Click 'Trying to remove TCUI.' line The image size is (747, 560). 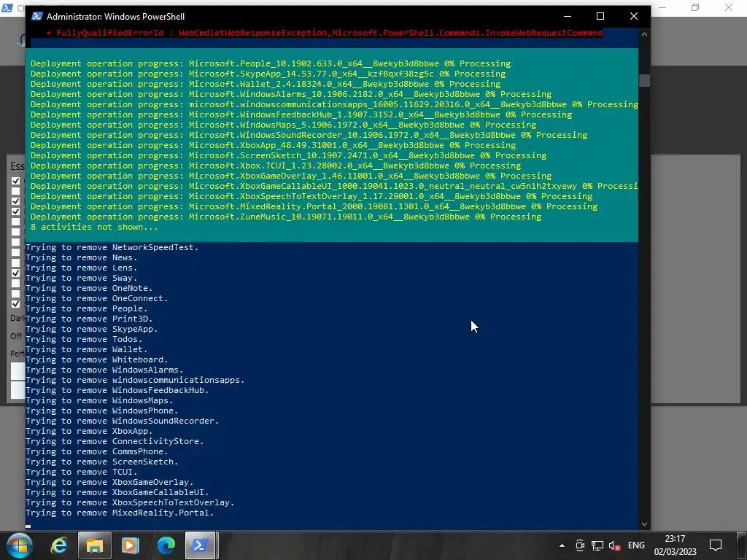(82, 472)
